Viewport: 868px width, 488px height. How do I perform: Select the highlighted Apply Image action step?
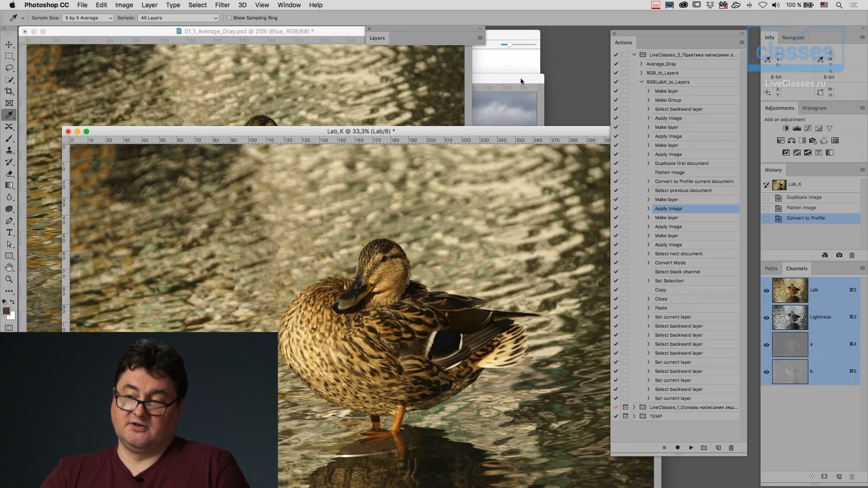(x=695, y=208)
